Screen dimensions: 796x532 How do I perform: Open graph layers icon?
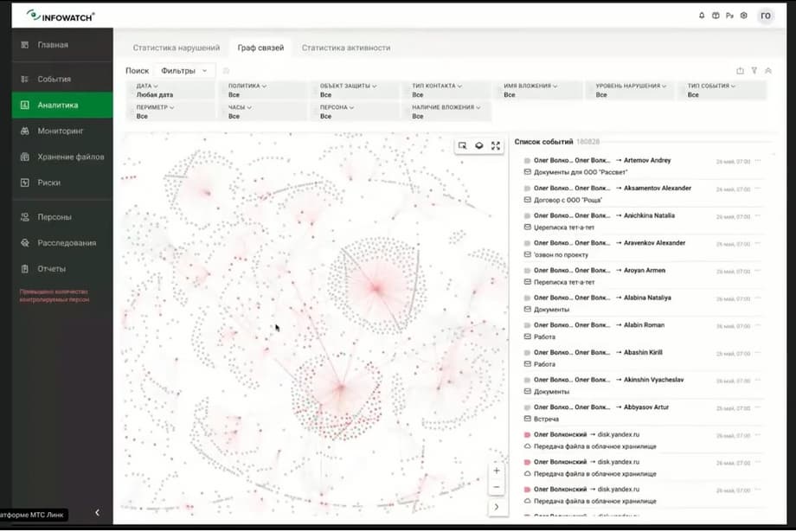pyautogui.click(x=478, y=145)
